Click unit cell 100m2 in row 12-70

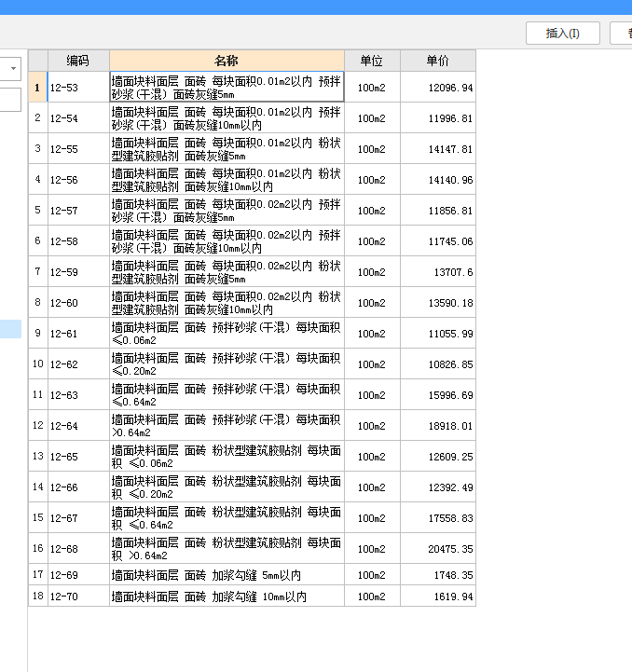click(372, 597)
